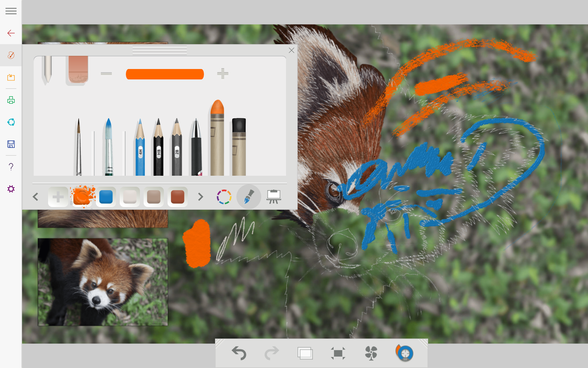Click the fan icon in bottom toolbar
This screenshot has height=368, width=588.
point(371,353)
